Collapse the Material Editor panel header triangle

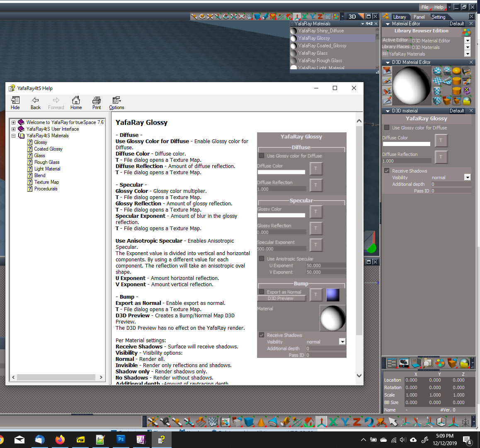pyautogui.click(x=388, y=24)
